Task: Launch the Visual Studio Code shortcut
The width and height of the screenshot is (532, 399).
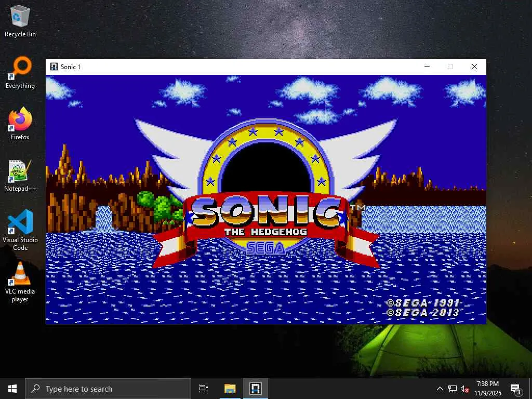Action: [x=20, y=230]
